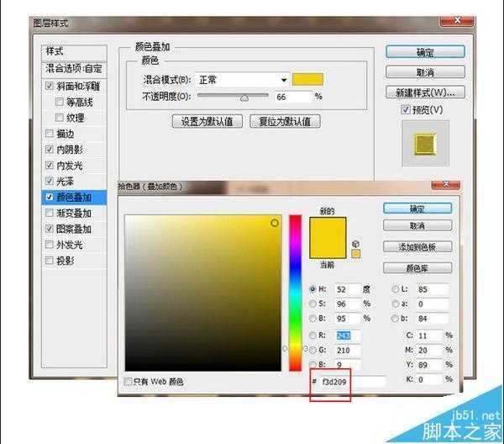Select the H hue radio button

pyautogui.click(x=312, y=289)
